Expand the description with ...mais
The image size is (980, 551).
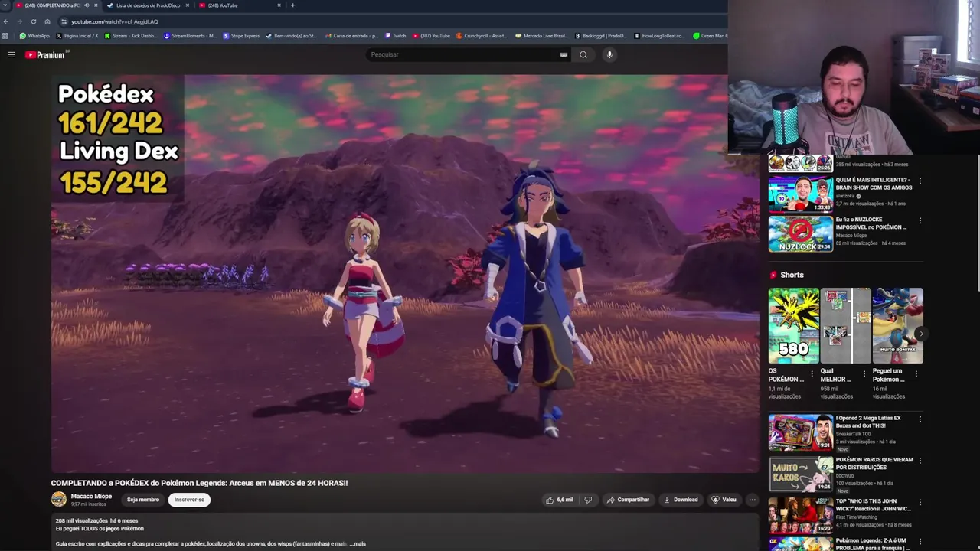point(358,544)
